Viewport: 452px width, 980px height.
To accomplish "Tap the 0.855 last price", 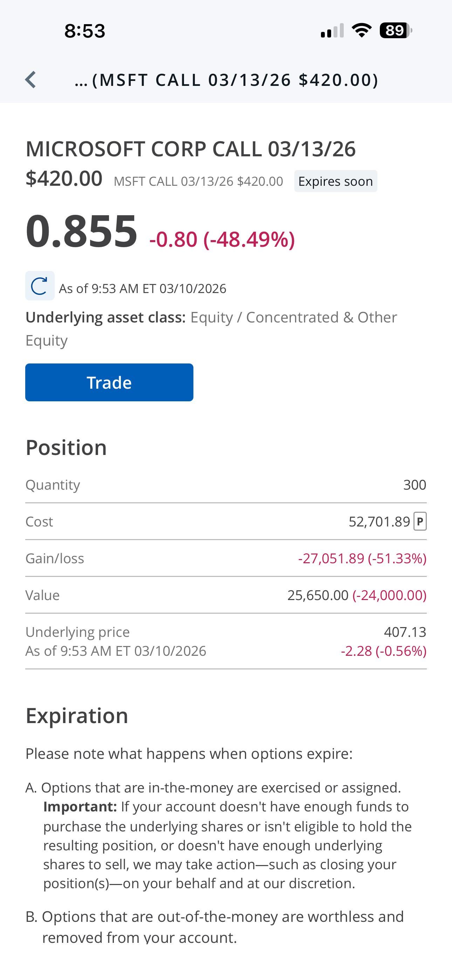I will pyautogui.click(x=81, y=231).
